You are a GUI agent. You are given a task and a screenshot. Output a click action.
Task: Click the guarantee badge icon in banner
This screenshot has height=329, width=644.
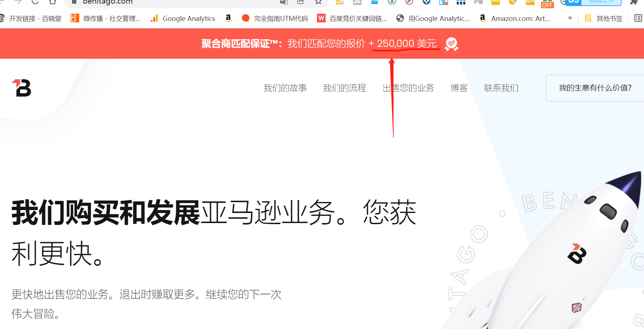point(451,44)
